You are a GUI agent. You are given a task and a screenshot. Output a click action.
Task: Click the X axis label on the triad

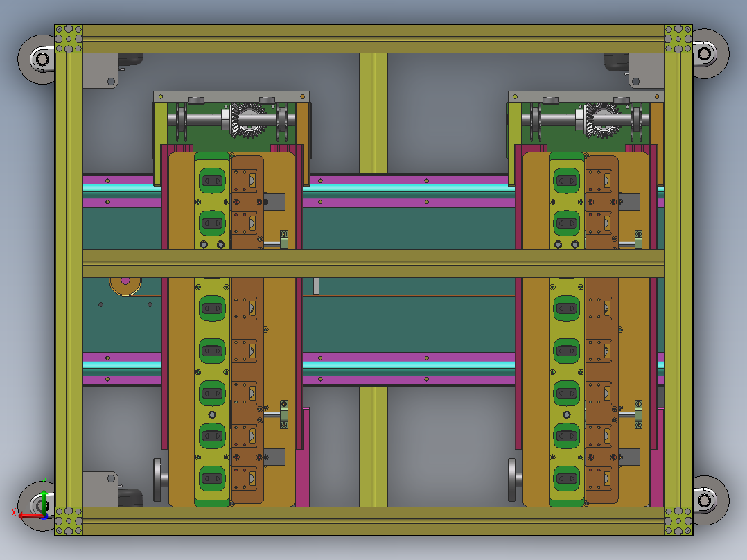14,513
